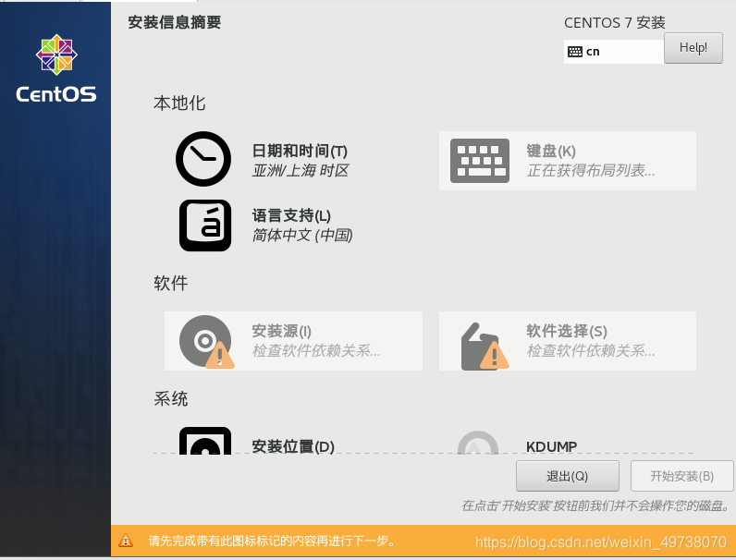
Task: Click the 安装信息摘要 title
Action: tap(174, 22)
